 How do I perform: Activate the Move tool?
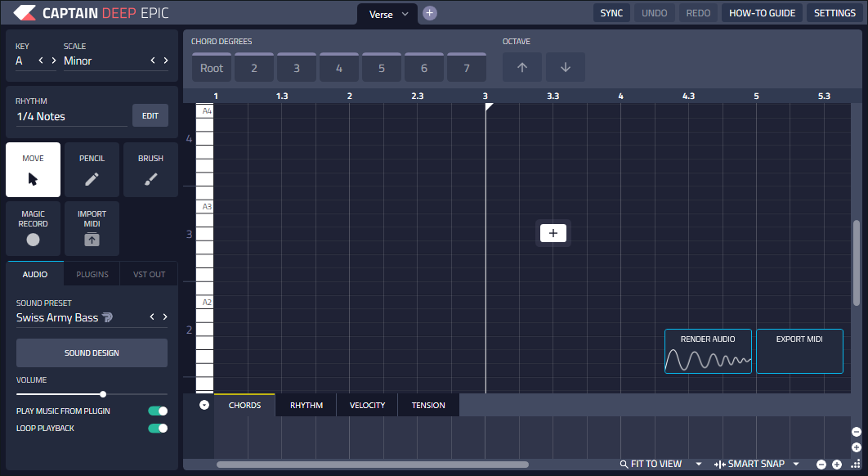coord(33,170)
